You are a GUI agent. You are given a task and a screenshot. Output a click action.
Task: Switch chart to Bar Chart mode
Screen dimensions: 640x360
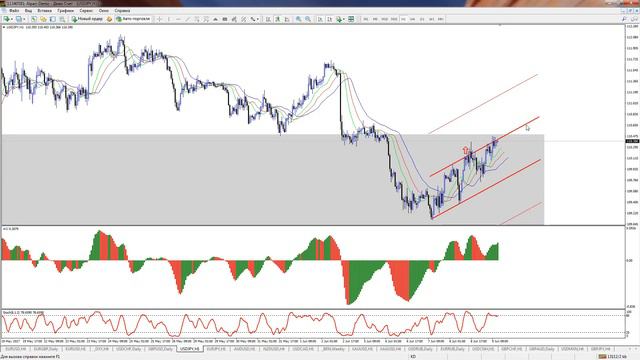click(x=268, y=19)
